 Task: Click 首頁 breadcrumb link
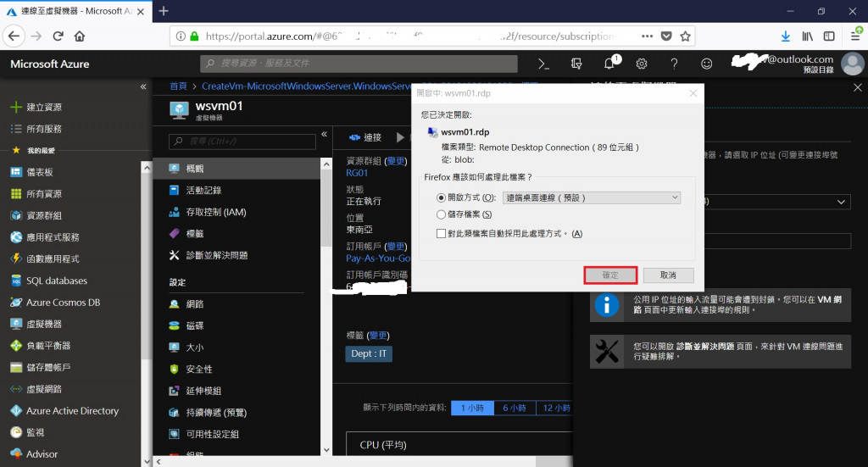click(x=178, y=86)
